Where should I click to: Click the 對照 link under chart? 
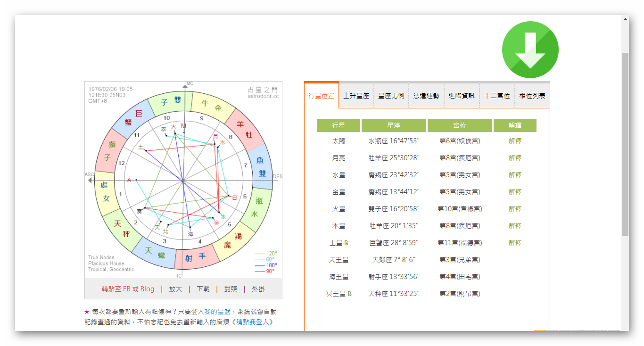(x=231, y=289)
